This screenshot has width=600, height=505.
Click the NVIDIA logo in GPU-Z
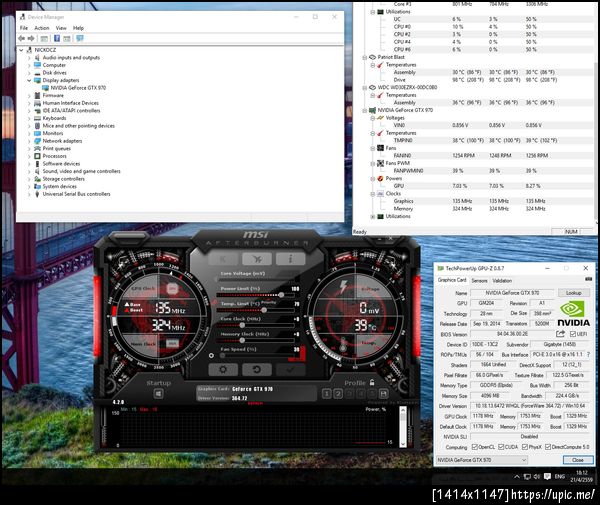(x=573, y=313)
